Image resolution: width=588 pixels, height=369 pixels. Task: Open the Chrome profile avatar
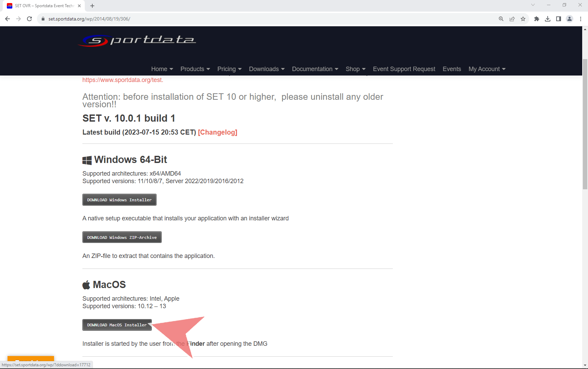[x=570, y=19]
